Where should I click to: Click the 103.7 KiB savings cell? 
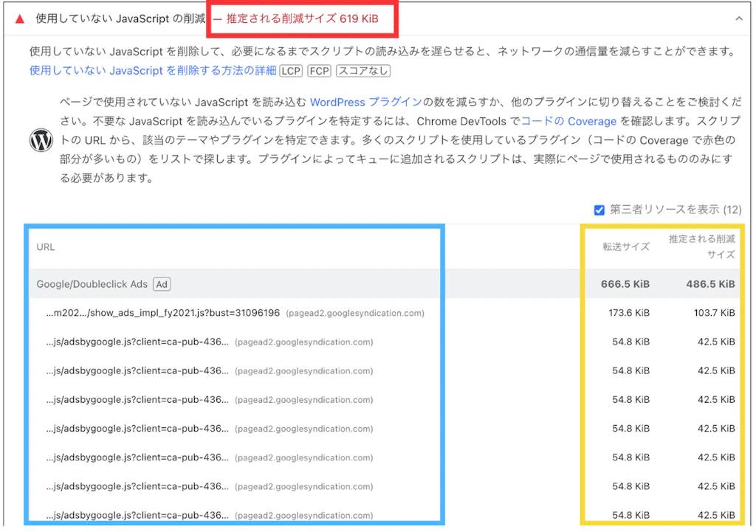click(x=715, y=313)
